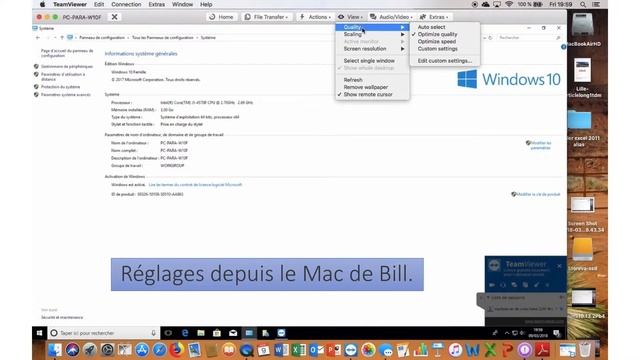Click the Wi-Fi status icon
This screenshot has height=360, width=640.
coord(509,4)
